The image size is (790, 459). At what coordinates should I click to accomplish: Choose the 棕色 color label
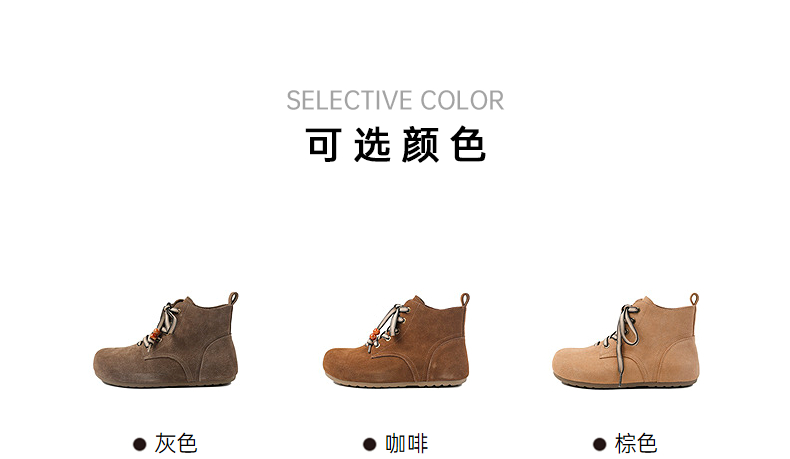click(636, 444)
